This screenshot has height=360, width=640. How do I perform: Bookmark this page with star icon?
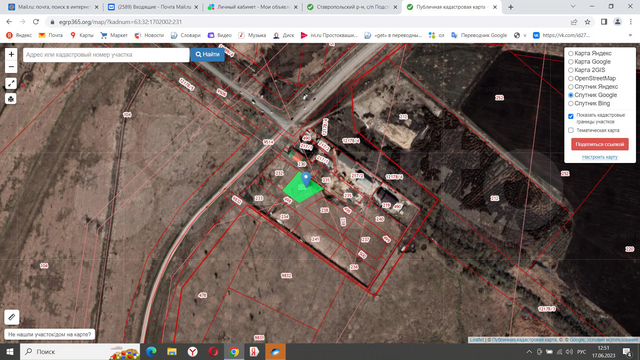point(587,22)
